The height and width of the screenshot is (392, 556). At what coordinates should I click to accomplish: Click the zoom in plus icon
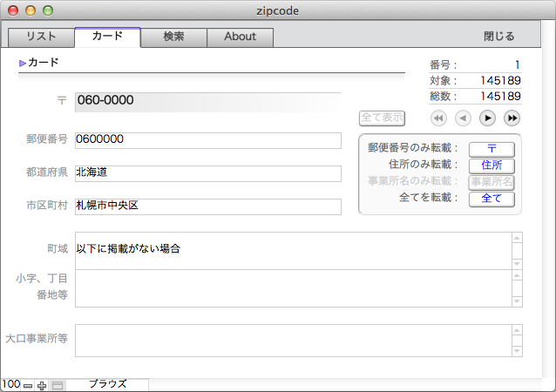click(42, 384)
